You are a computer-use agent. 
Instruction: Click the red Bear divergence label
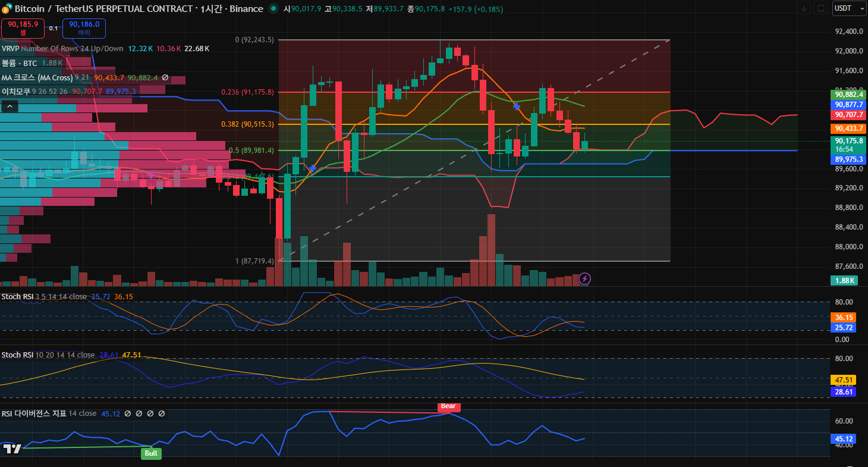click(x=448, y=406)
